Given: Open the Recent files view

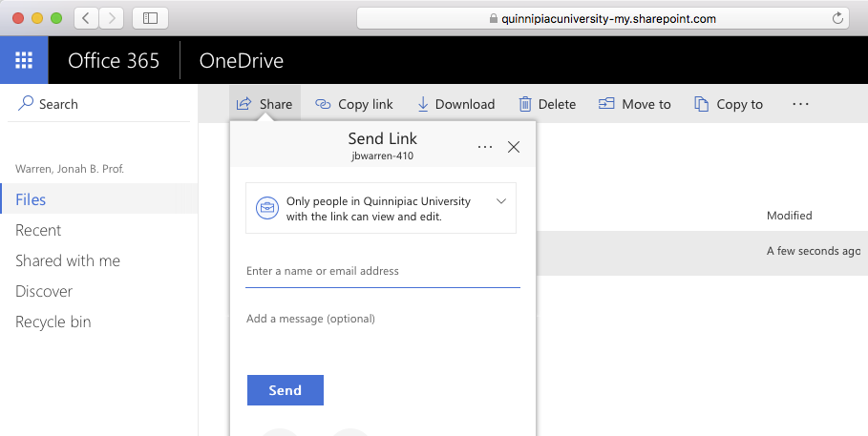Looking at the screenshot, I should pyautogui.click(x=38, y=230).
